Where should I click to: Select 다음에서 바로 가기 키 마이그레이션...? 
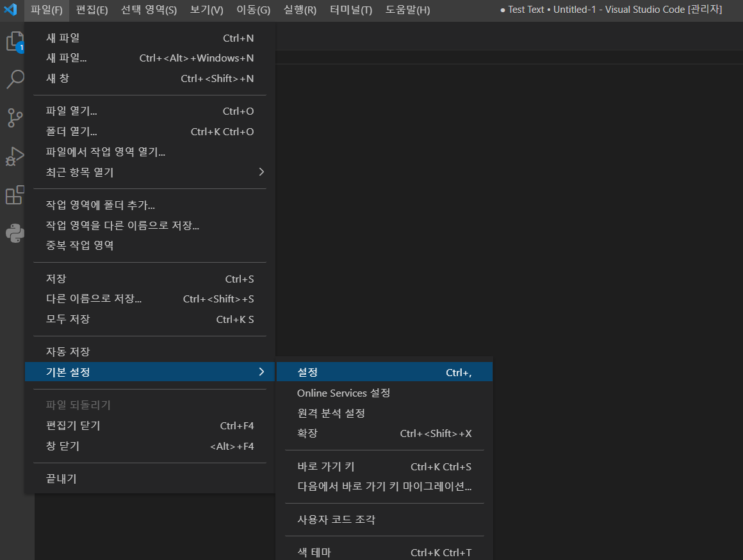click(x=384, y=486)
